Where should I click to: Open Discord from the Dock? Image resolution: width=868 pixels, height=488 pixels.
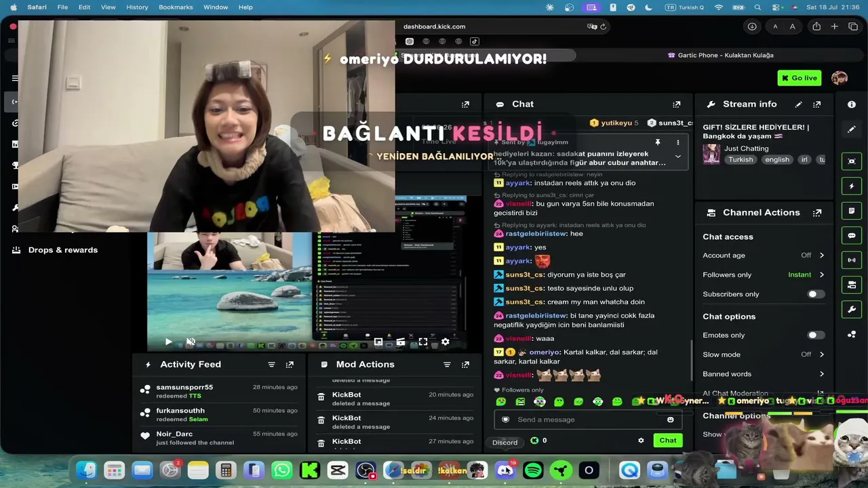tap(505, 470)
